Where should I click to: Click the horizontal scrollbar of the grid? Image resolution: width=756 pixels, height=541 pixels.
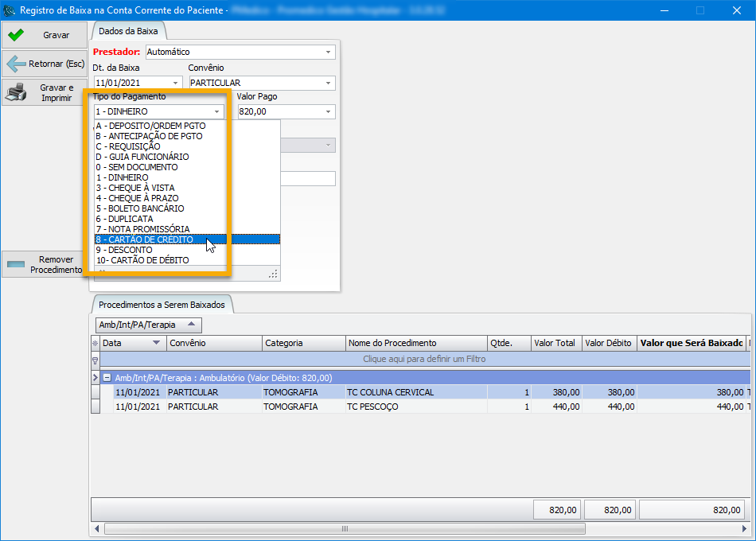point(344,528)
